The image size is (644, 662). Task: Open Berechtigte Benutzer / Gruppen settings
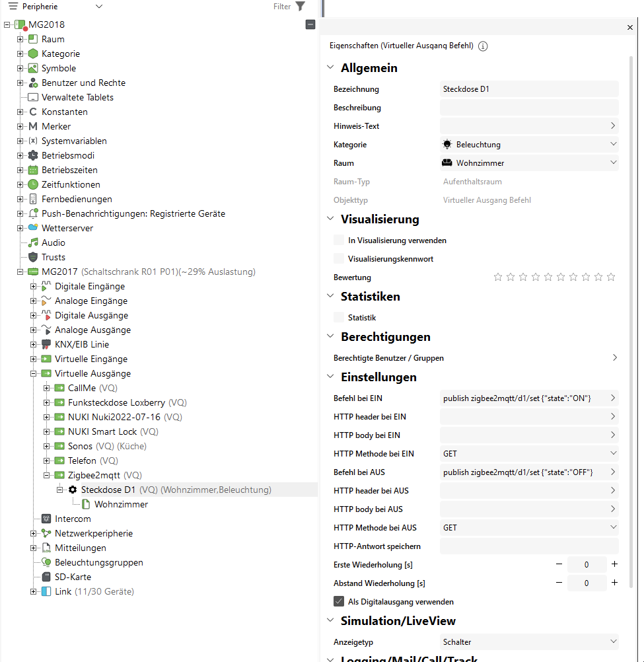(614, 358)
